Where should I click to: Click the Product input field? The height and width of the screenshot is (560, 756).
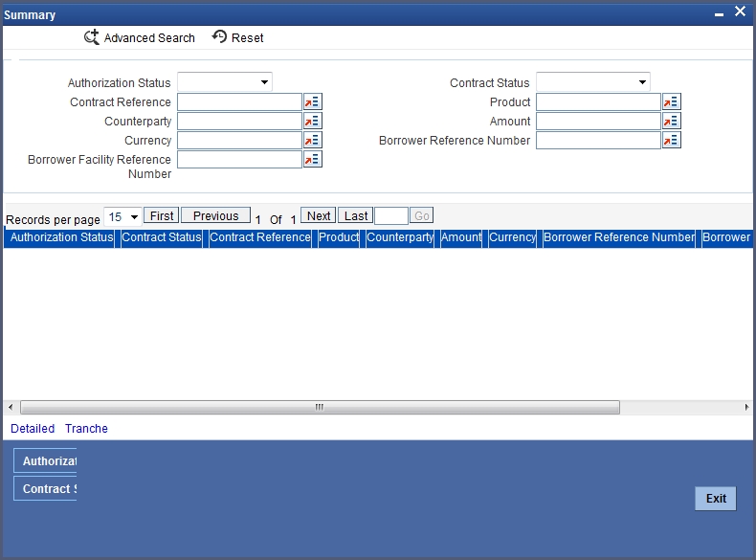coord(598,101)
